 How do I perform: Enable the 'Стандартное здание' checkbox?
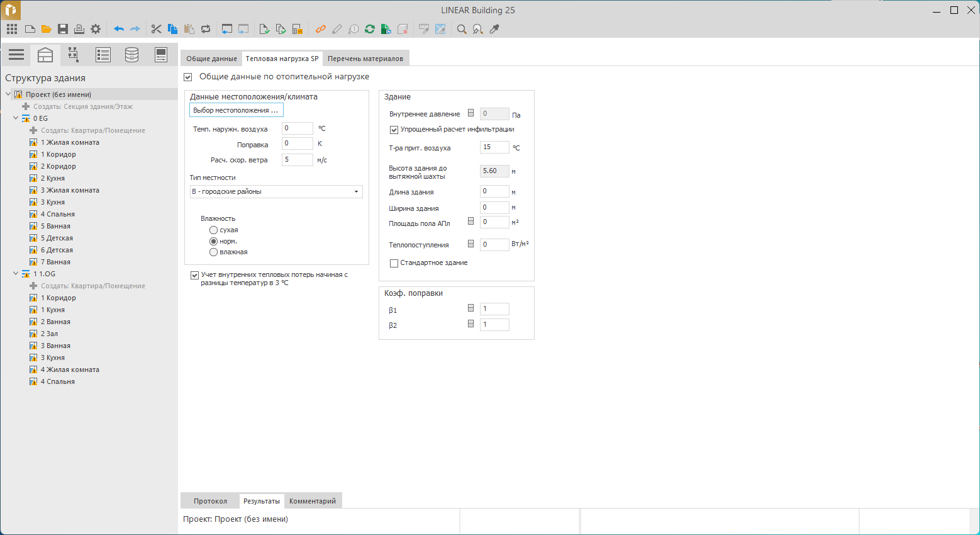coord(394,263)
